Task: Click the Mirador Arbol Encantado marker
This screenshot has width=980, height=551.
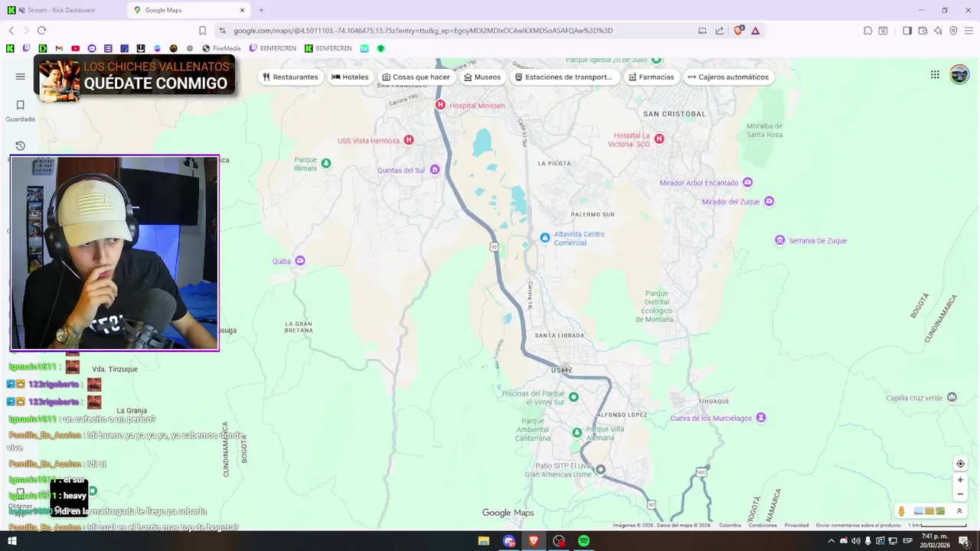Action: (x=748, y=182)
